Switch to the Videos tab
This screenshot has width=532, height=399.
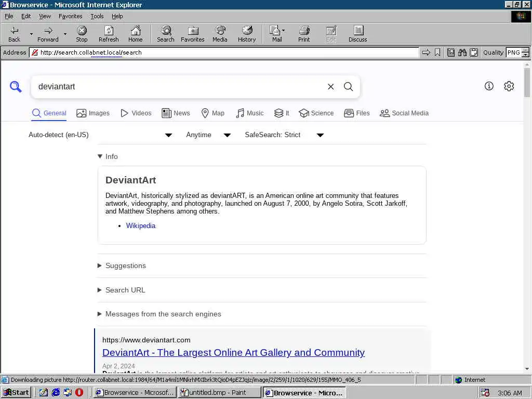[136, 113]
